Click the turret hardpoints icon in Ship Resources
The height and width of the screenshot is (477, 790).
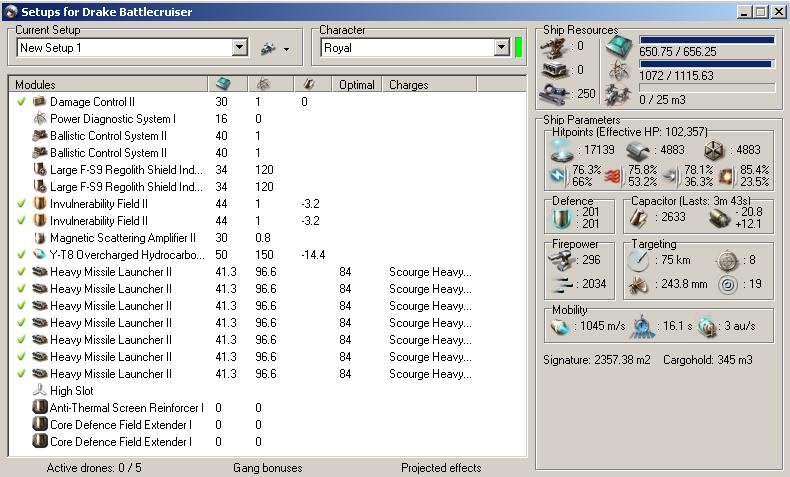(x=553, y=45)
